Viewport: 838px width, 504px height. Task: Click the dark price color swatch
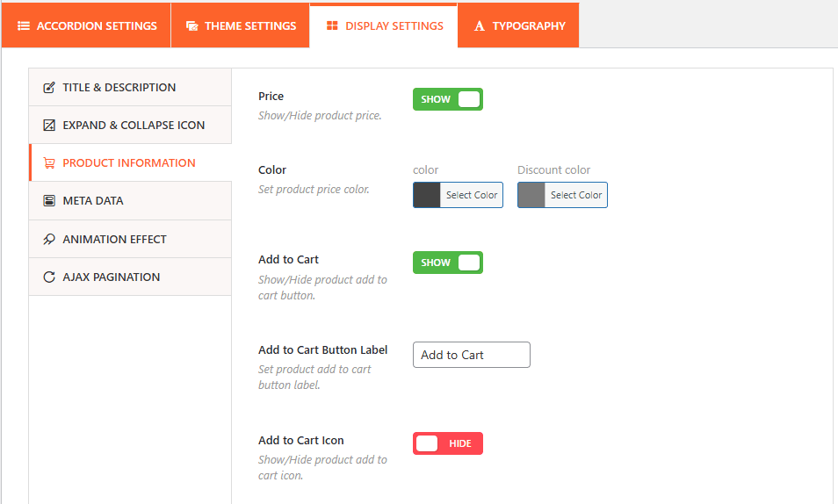click(x=427, y=195)
